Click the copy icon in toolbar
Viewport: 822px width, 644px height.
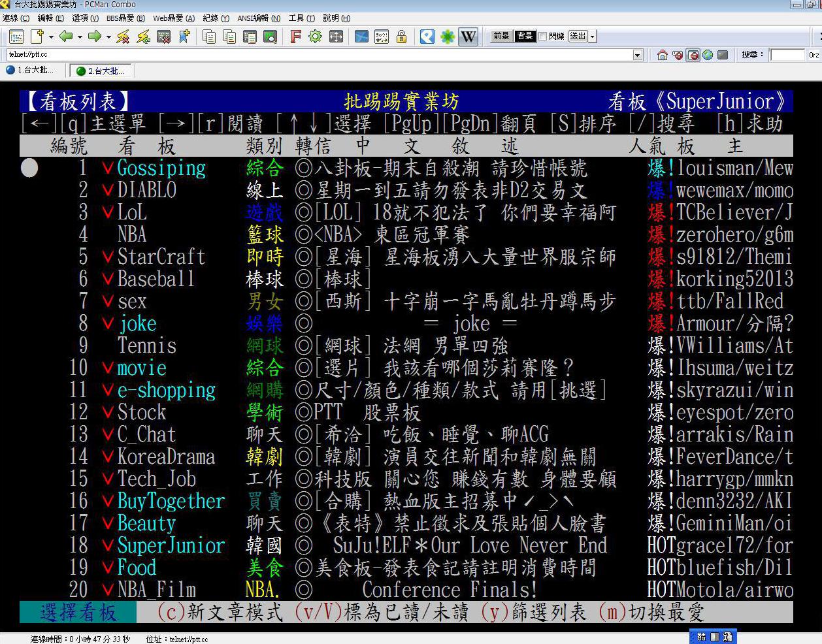click(209, 37)
